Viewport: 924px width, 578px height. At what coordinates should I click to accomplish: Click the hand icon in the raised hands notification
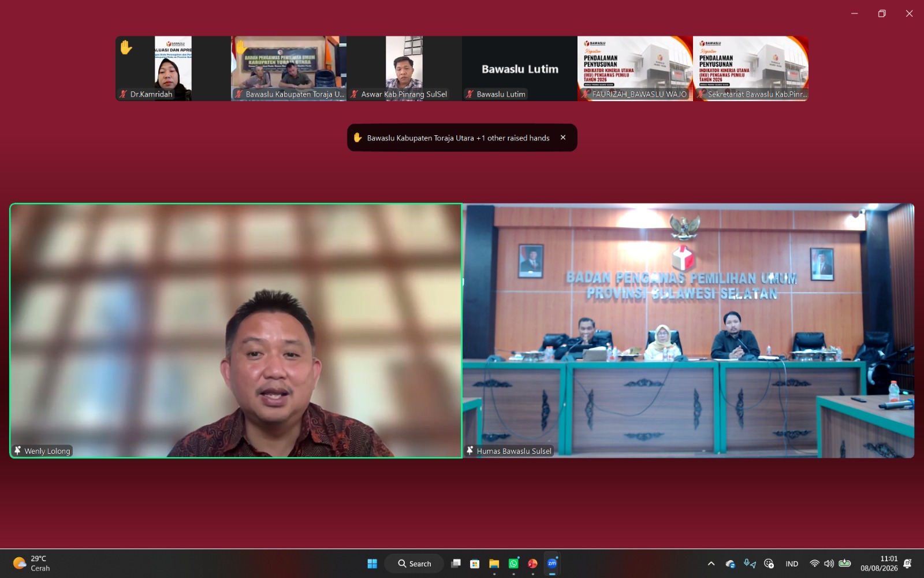[357, 138]
